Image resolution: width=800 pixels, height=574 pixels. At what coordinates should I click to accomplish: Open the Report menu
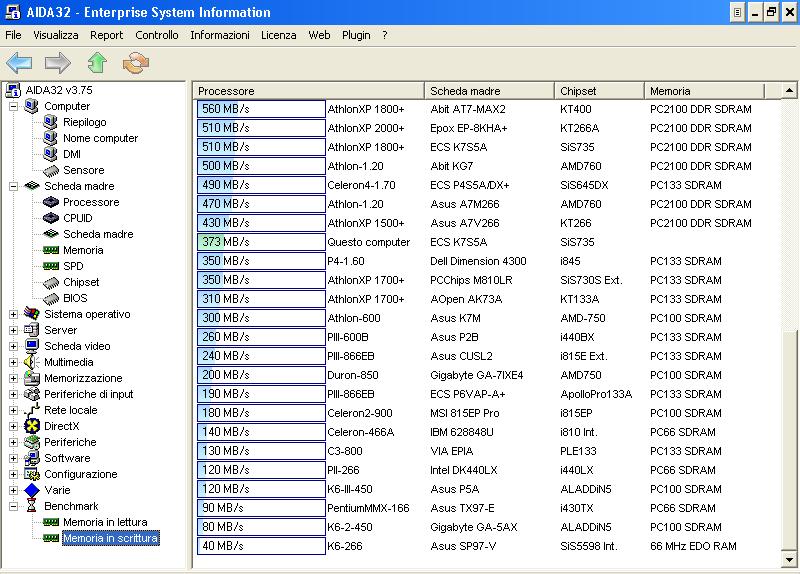(x=107, y=35)
